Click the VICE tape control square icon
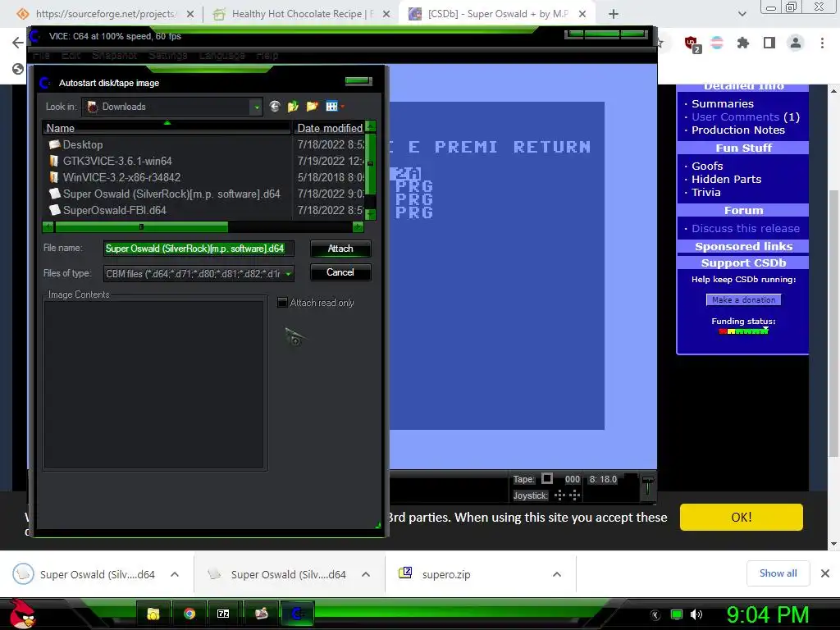This screenshot has width=840, height=630. pos(547,478)
